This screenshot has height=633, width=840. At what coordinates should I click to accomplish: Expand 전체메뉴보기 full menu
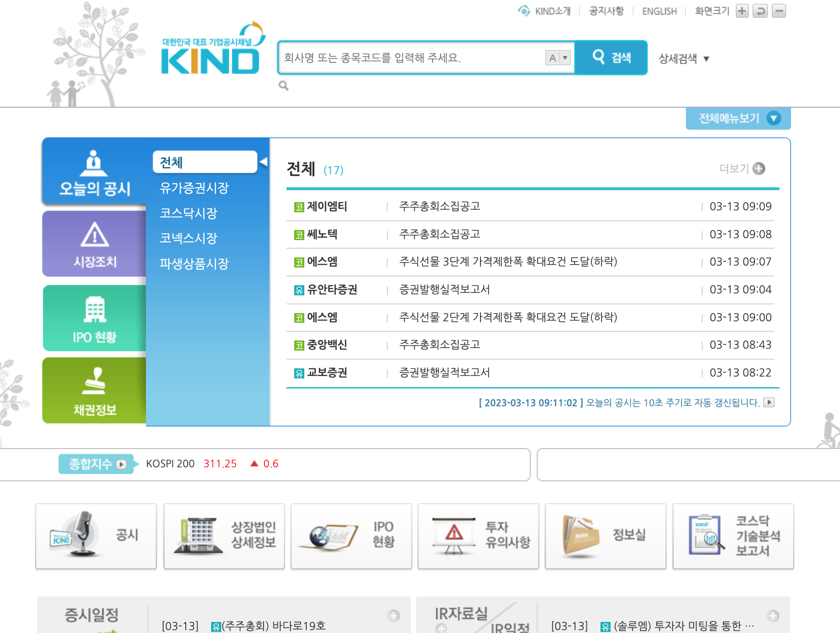(x=738, y=119)
